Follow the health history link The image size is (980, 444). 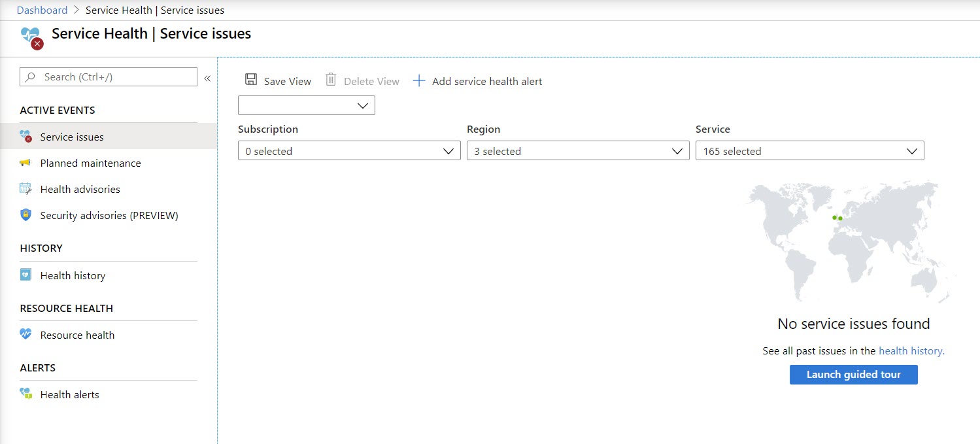pos(911,351)
